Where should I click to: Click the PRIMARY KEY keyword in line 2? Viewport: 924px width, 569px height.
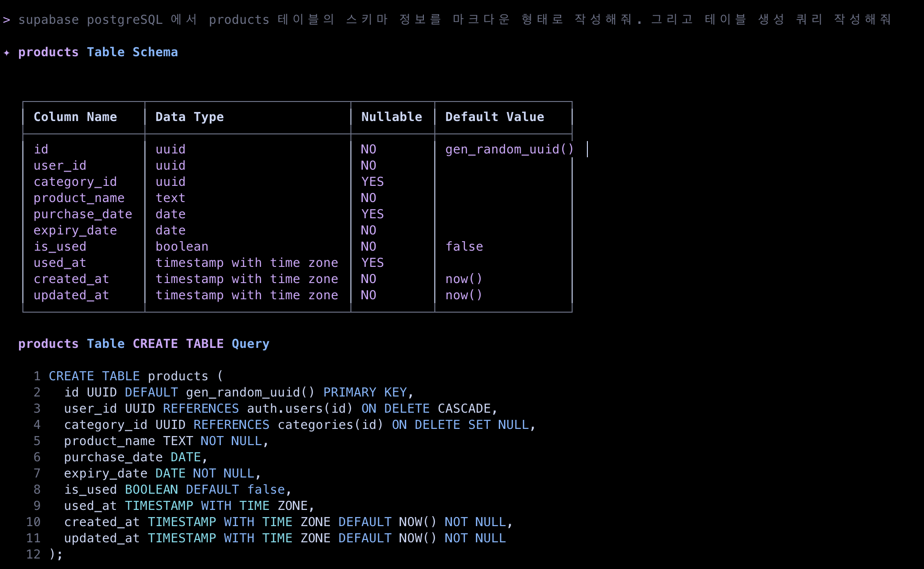[x=365, y=393]
